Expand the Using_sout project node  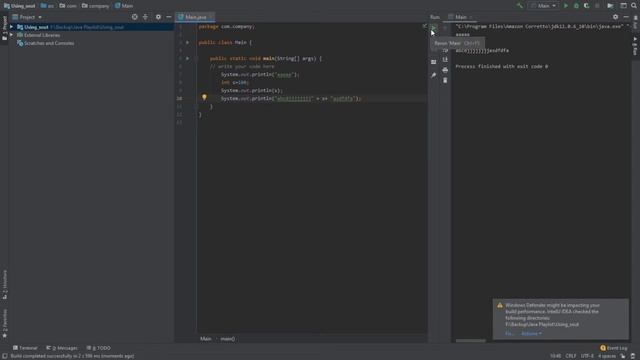click(11, 27)
